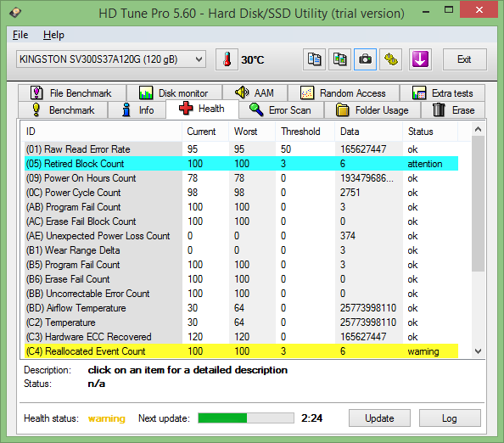This screenshot has width=504, height=443.
Task: Click the 374 power loss data value
Action: click(x=348, y=236)
